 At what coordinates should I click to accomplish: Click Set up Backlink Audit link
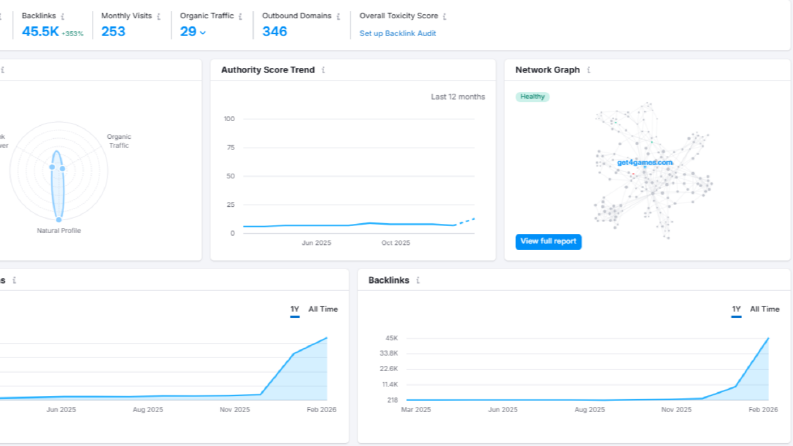[x=398, y=33]
